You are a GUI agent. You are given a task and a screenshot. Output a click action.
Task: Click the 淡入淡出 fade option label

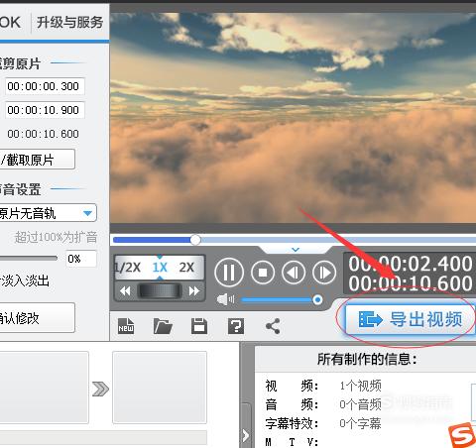click(x=25, y=280)
